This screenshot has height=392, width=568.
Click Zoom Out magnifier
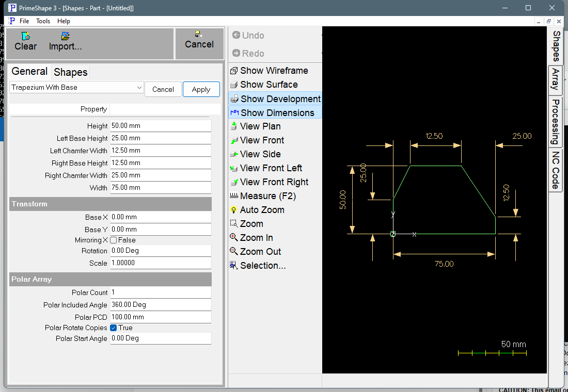pyautogui.click(x=234, y=251)
